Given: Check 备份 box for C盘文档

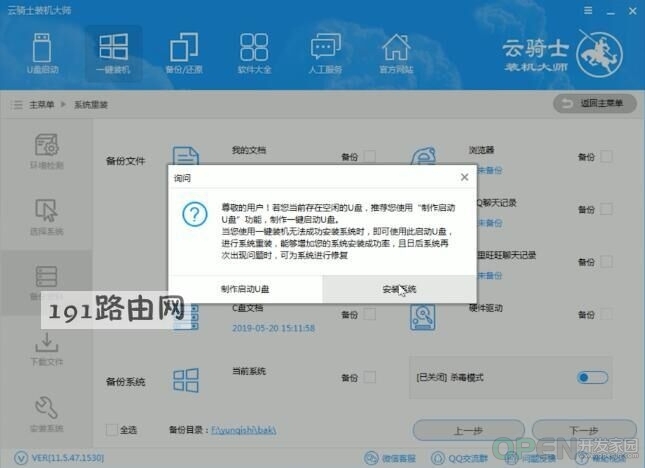Looking at the screenshot, I should coord(370,314).
